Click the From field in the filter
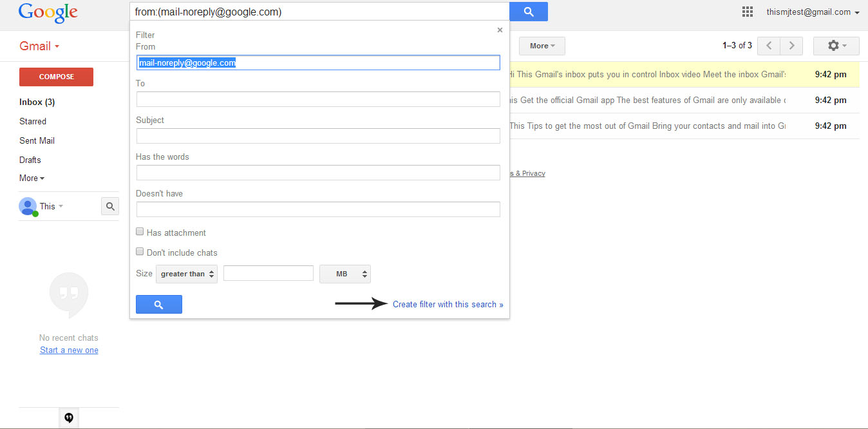The height and width of the screenshot is (429, 868). pos(318,62)
